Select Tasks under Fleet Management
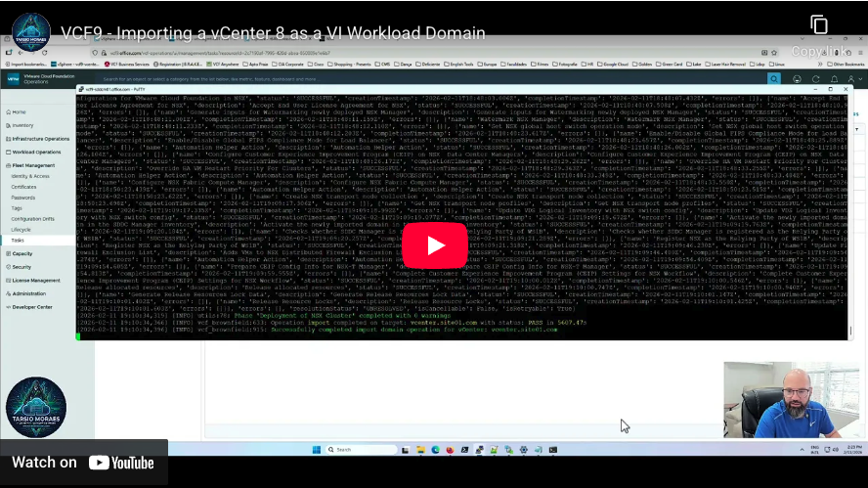The width and height of the screenshot is (868, 488). 18,241
